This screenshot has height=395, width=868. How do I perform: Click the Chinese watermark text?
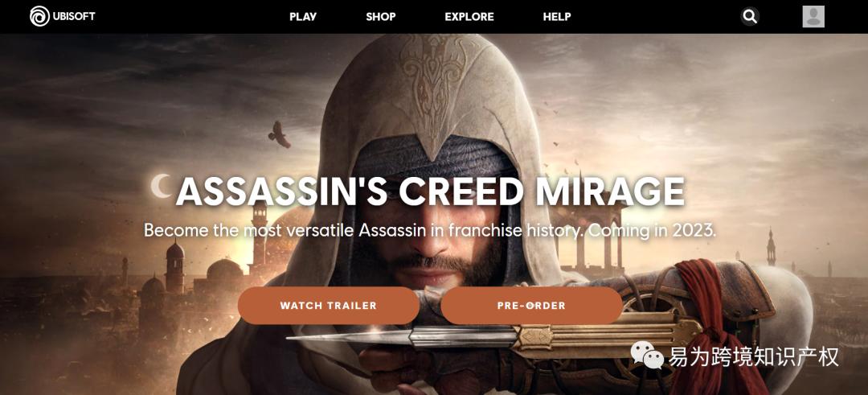coord(753,356)
